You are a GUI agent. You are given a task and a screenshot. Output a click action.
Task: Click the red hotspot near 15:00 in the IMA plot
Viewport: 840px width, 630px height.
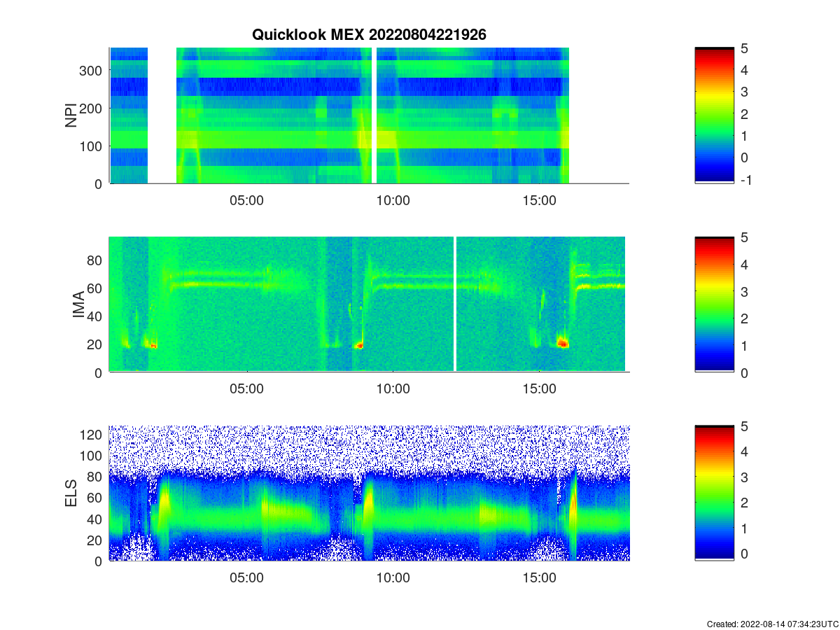point(563,343)
